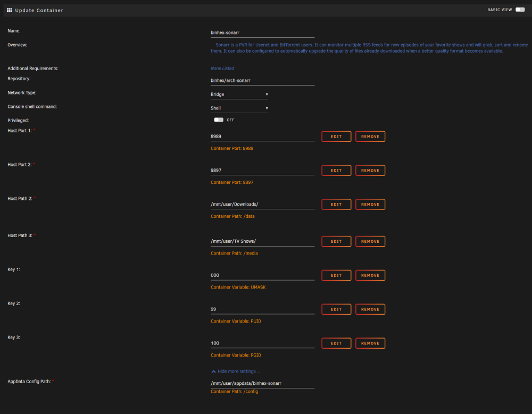The image size is (532, 414).
Task: Click the None Listed requirements text
Action: pyautogui.click(x=222, y=69)
